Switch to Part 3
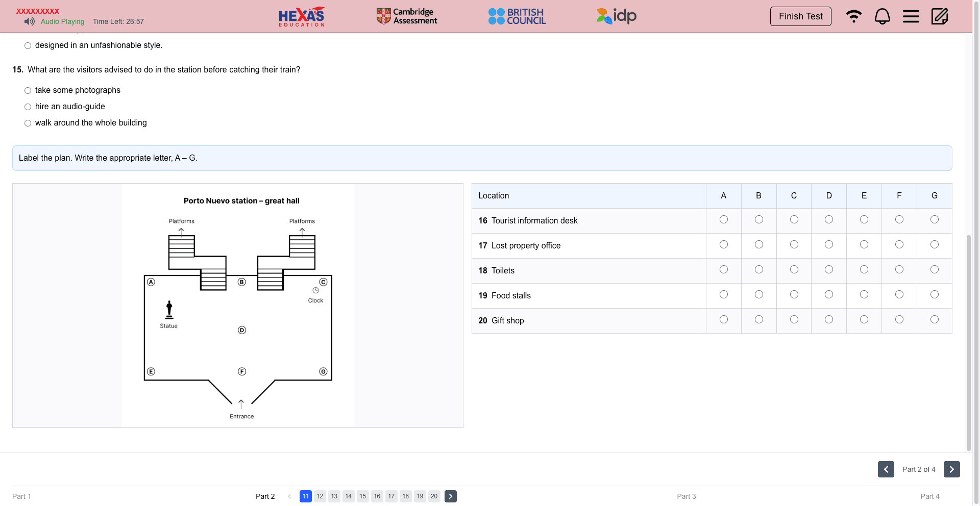980x506 pixels. [x=687, y=496]
